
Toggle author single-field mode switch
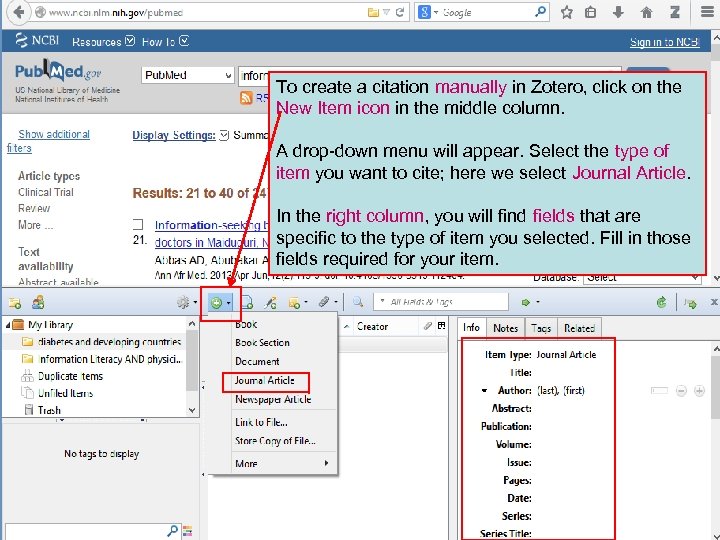click(x=659, y=391)
